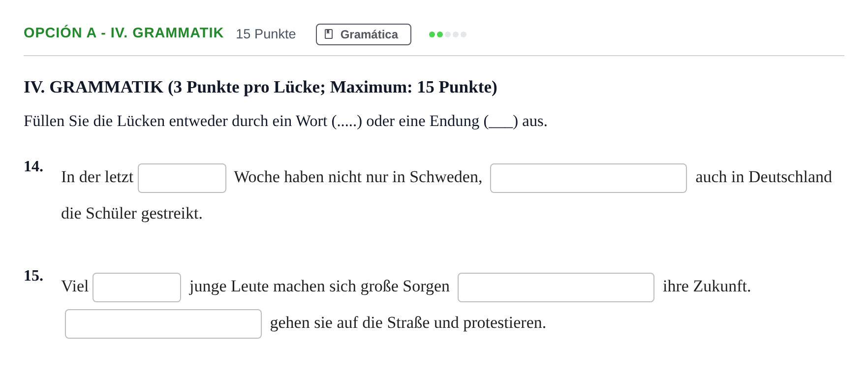Click the bold "IV. GRAMMATIK" section heading

coord(260,87)
